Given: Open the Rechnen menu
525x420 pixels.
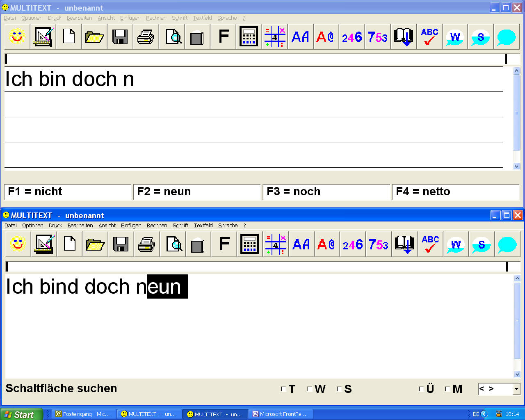Looking at the screenshot, I should click(157, 225).
